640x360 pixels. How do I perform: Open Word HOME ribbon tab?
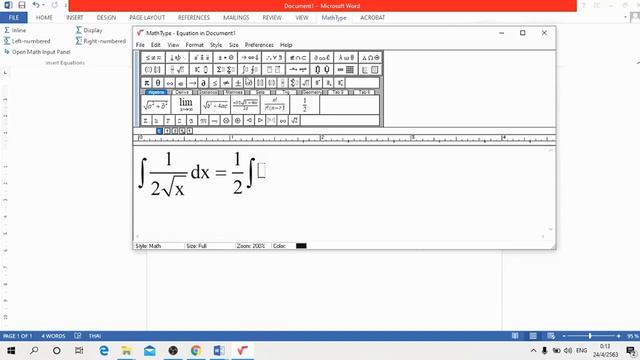click(x=44, y=18)
